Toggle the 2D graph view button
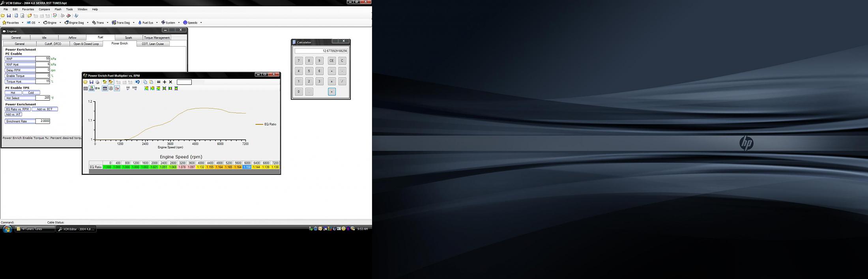The height and width of the screenshot is (279, 868). point(117,88)
